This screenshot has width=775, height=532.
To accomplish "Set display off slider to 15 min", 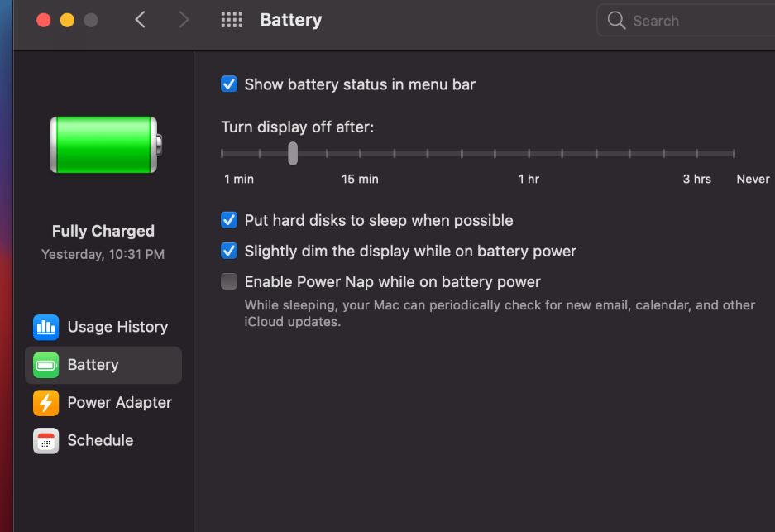I will (361, 154).
